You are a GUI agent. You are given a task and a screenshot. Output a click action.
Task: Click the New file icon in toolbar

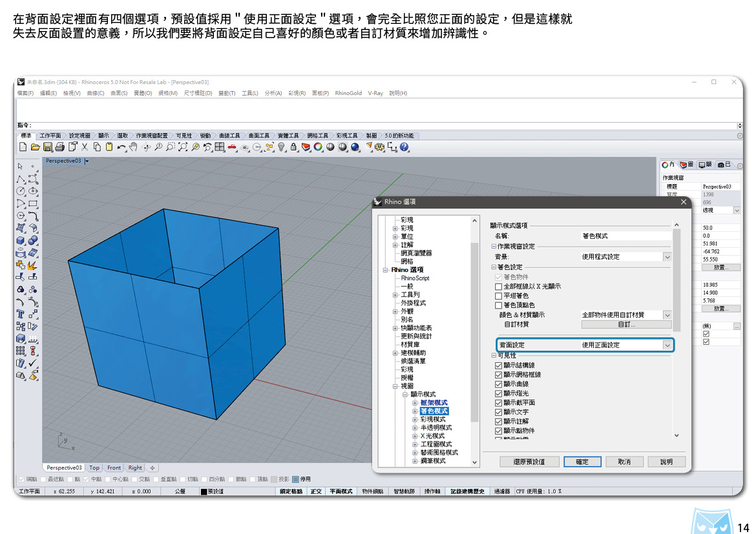click(23, 147)
